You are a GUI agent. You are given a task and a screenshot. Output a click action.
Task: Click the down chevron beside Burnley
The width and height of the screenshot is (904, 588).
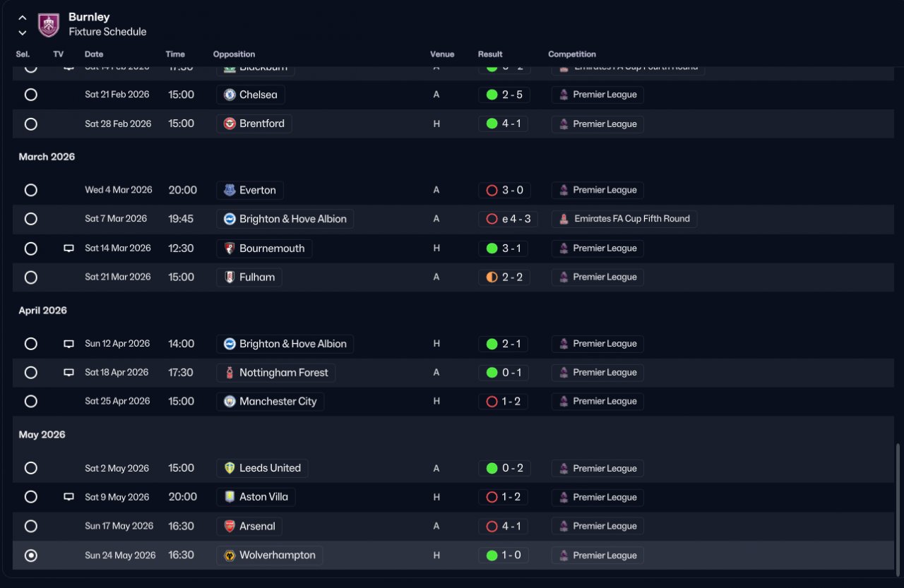(x=23, y=32)
